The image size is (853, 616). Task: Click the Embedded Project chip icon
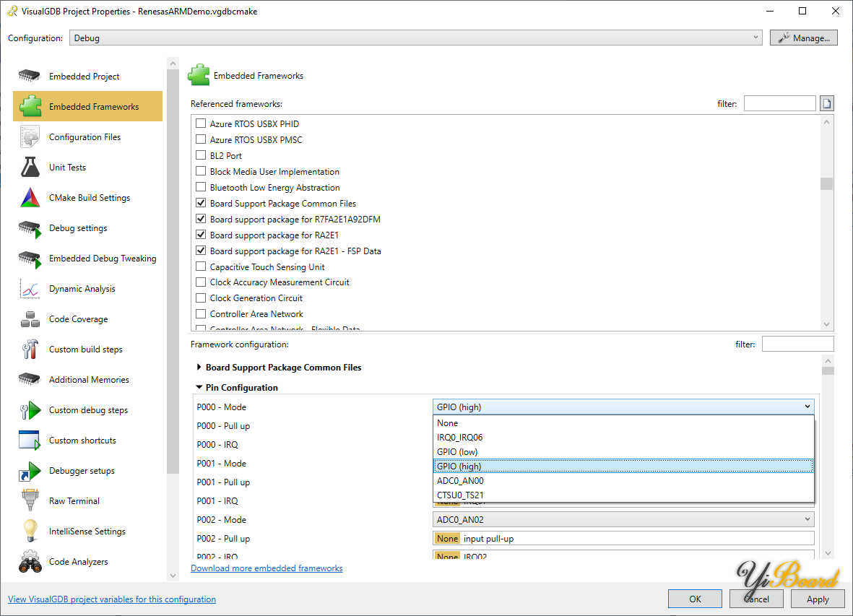coord(30,76)
